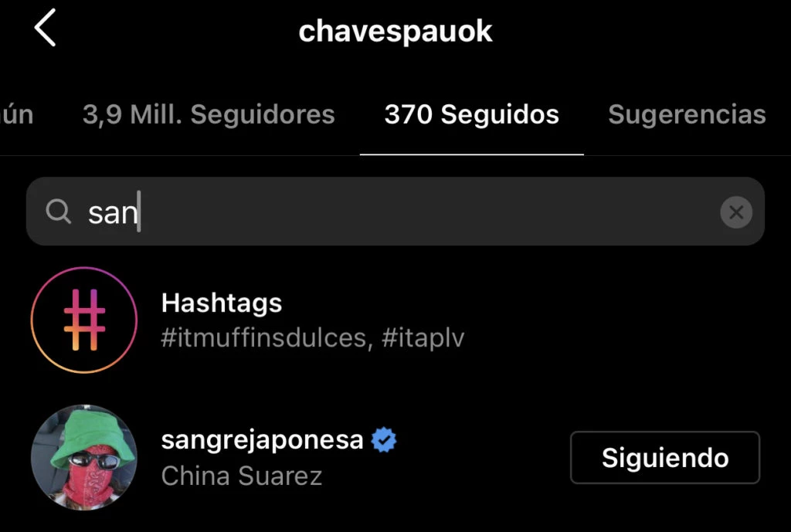The height and width of the screenshot is (532, 791).
Task: Place cursor on typed text 'san'
Action: click(113, 212)
